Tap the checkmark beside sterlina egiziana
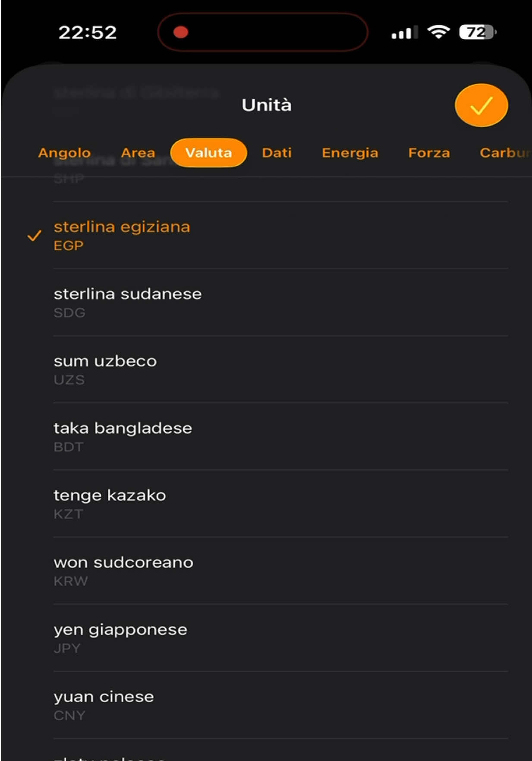532x761 pixels. [34, 236]
